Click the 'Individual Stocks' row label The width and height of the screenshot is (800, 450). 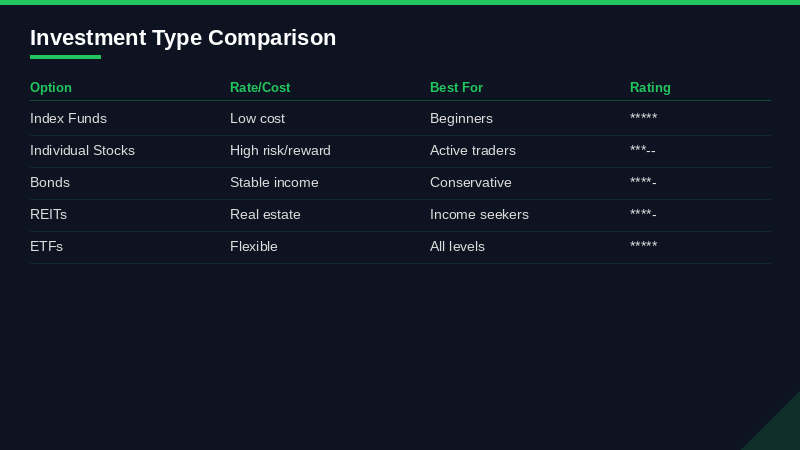[x=82, y=151]
